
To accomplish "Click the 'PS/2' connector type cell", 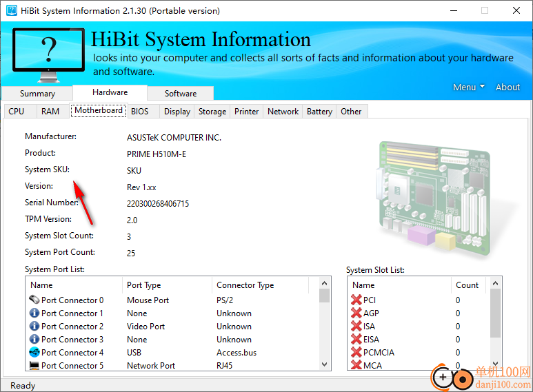I will [225, 300].
